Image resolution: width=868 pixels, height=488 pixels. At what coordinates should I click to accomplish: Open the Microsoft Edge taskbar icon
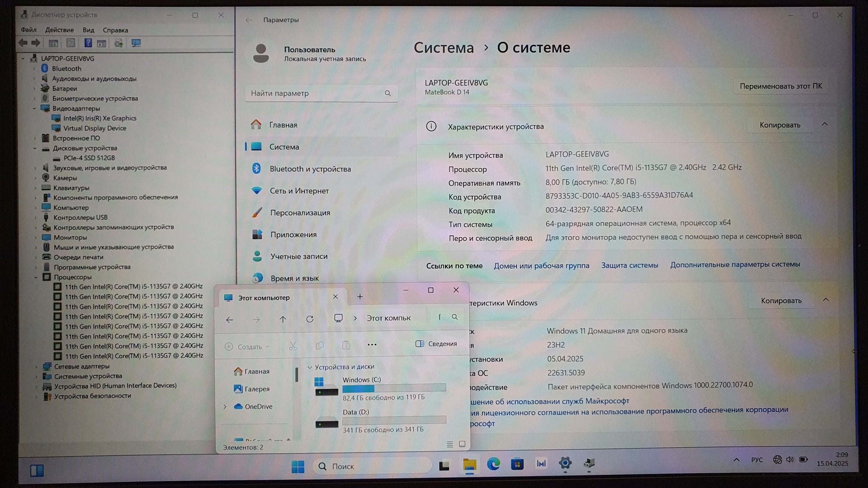493,464
